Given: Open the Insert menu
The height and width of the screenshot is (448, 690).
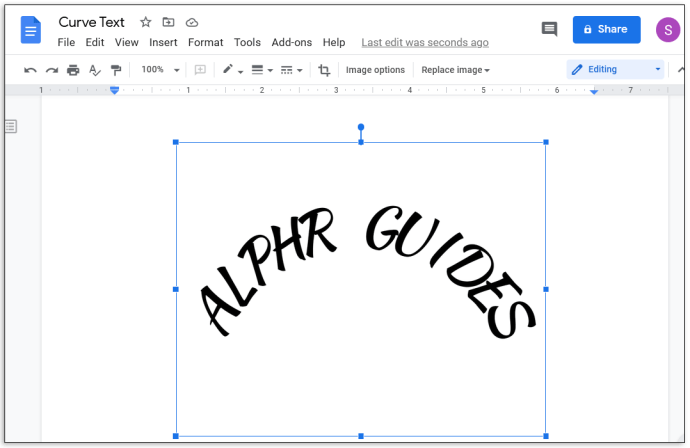Looking at the screenshot, I should (163, 43).
